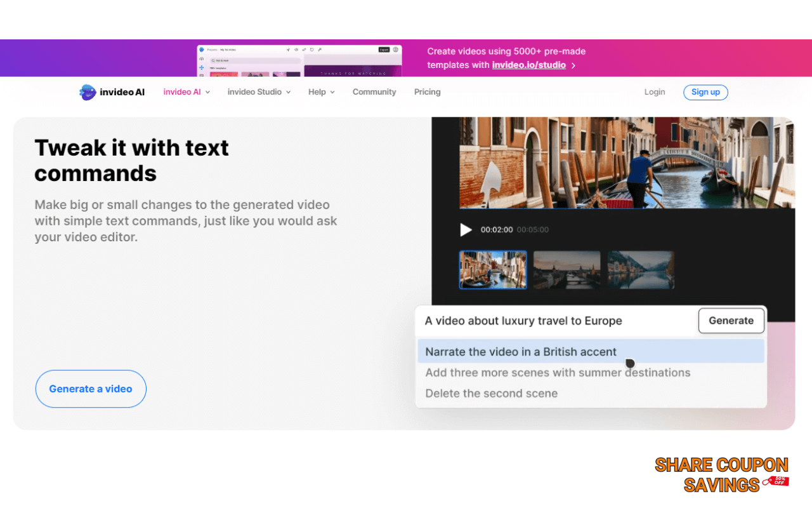Click the Generate a video button
Image resolution: width=812 pixels, height=508 pixels.
(x=91, y=389)
